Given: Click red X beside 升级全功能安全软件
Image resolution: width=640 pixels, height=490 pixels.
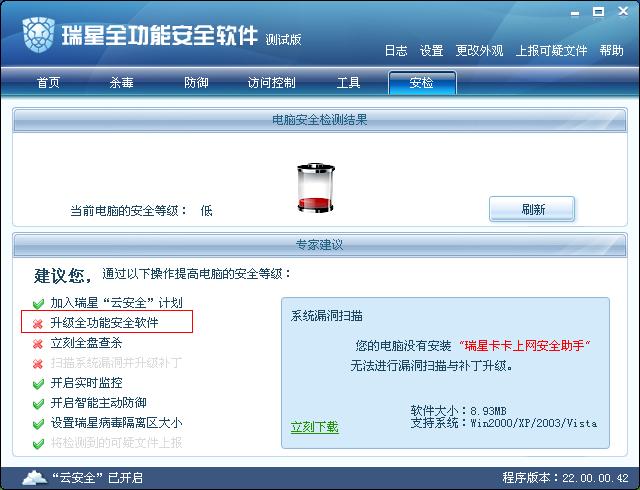Looking at the screenshot, I should [x=38, y=323].
